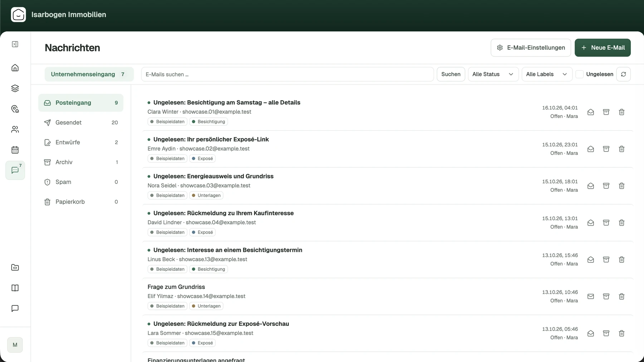Image resolution: width=644 pixels, height=362 pixels.
Task: Open the calendar sidebar icon
Action: point(15,150)
